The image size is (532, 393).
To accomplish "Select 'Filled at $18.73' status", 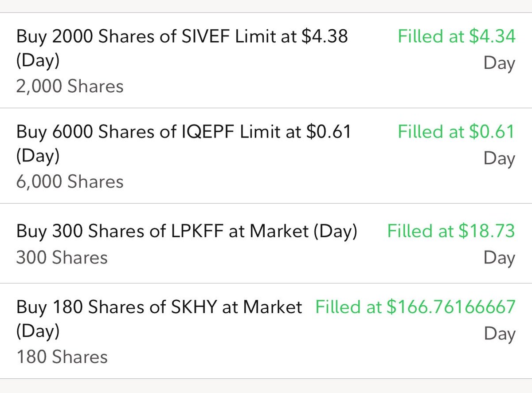I will click(451, 231).
